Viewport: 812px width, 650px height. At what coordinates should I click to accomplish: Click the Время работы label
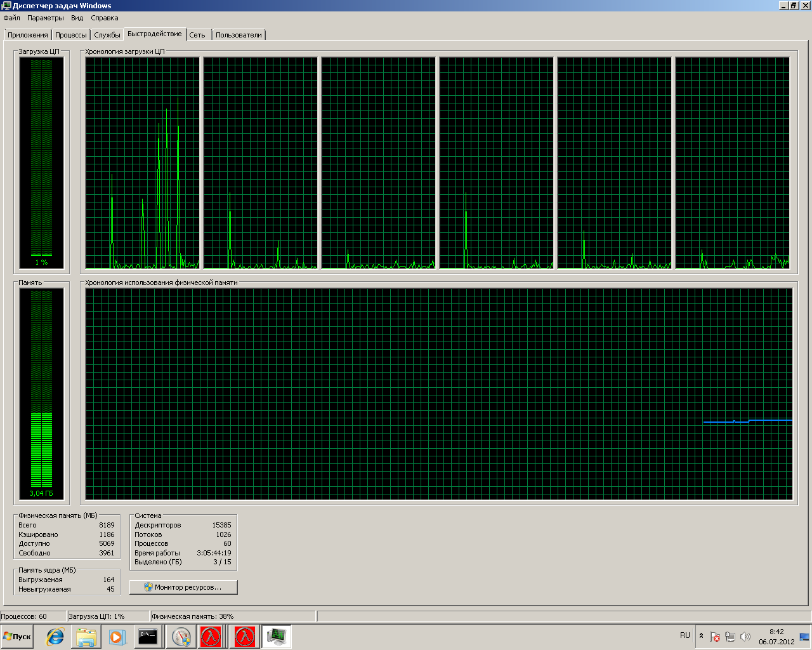click(x=157, y=553)
